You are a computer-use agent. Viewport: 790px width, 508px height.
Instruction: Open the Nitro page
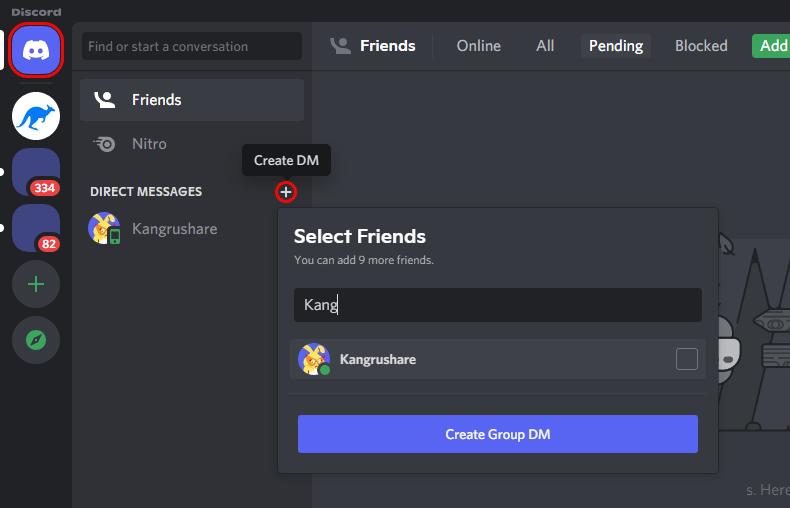[150, 144]
